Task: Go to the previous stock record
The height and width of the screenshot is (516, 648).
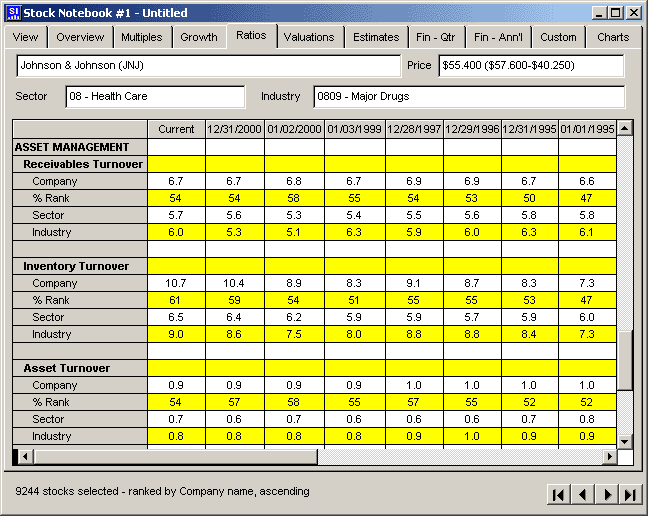Action: point(583,494)
